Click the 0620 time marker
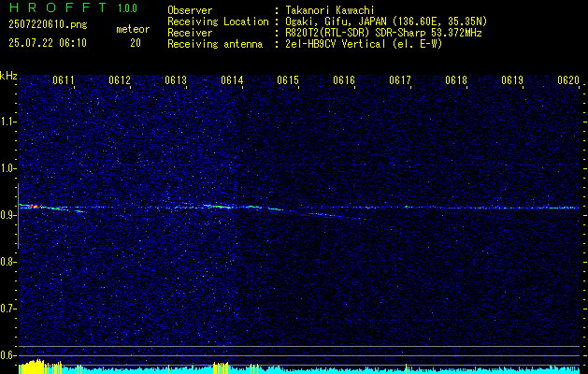Viewport: 588px width, 374px height. [x=568, y=80]
